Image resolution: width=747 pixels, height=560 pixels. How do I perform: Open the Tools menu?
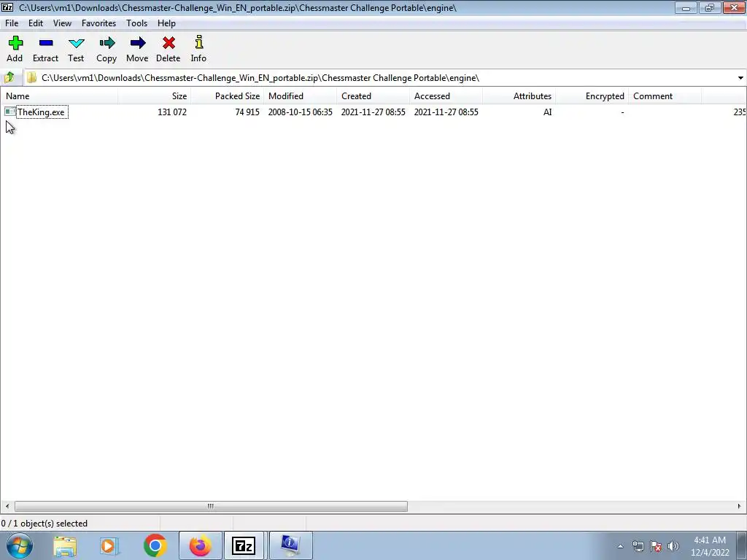(x=136, y=23)
